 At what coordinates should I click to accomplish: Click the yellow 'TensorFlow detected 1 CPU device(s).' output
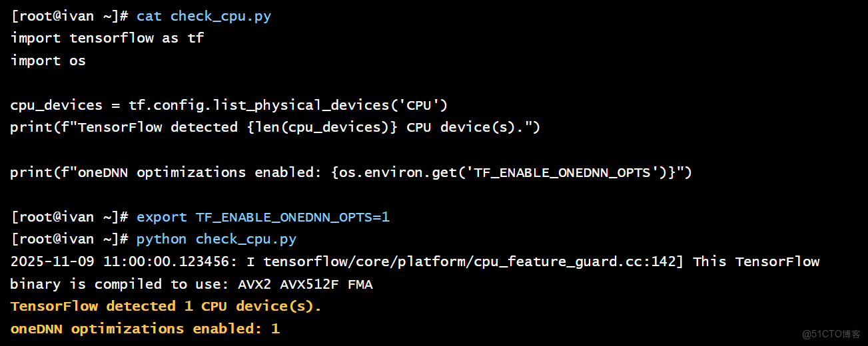[x=166, y=307]
